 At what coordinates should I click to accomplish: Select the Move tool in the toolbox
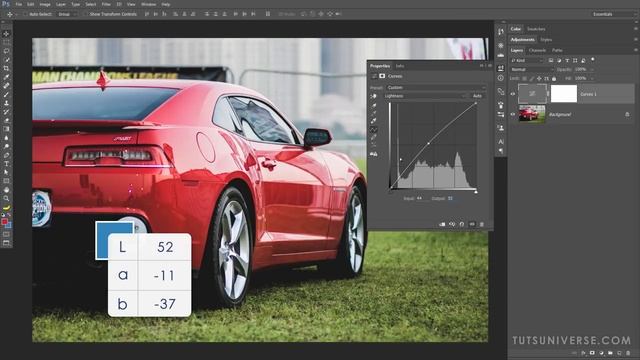6,34
